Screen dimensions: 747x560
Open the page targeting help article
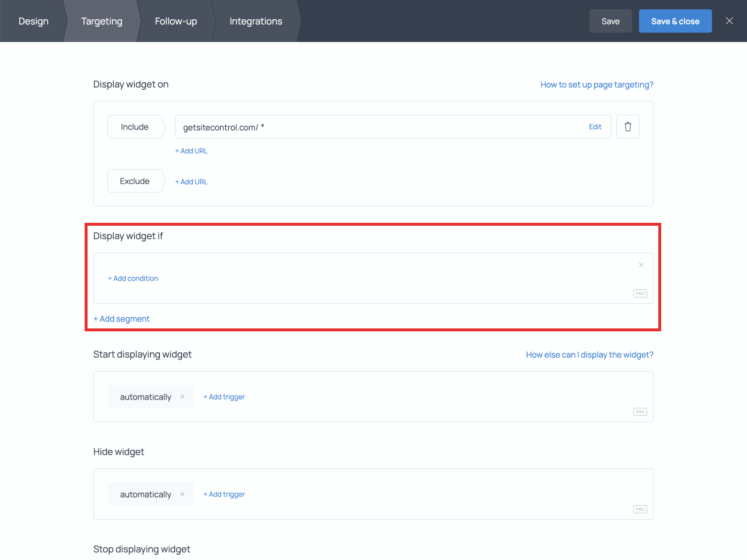596,84
